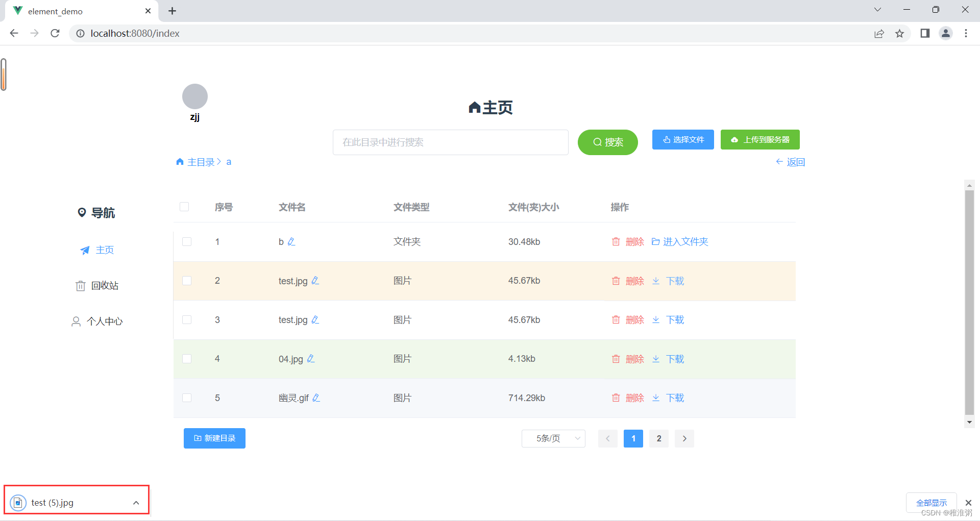Image resolution: width=980 pixels, height=521 pixels.
Task: Check the select-all checkbox in table header
Action: point(184,207)
